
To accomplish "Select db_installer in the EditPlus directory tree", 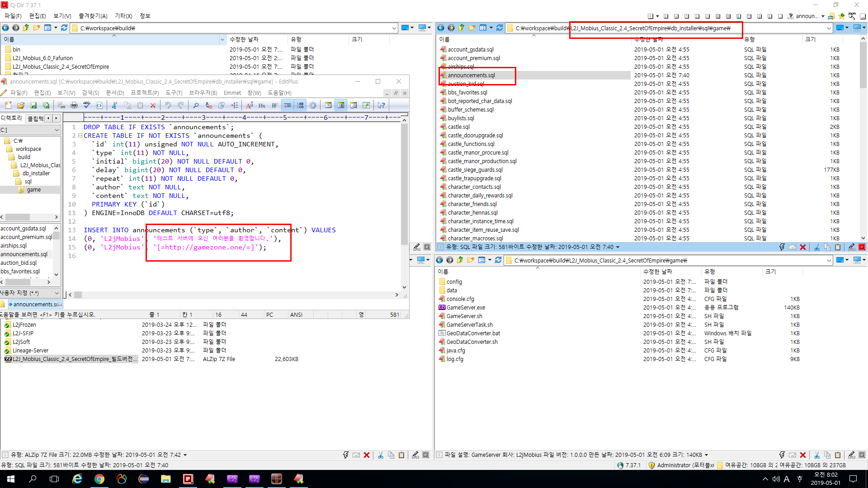I will click(x=36, y=174).
